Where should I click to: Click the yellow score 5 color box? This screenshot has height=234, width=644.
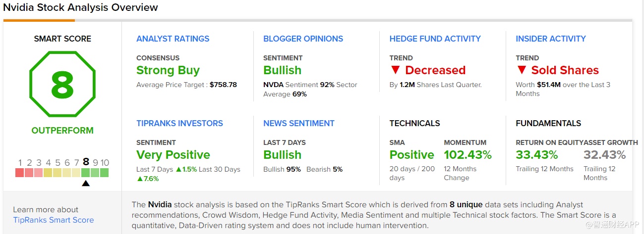58,173
